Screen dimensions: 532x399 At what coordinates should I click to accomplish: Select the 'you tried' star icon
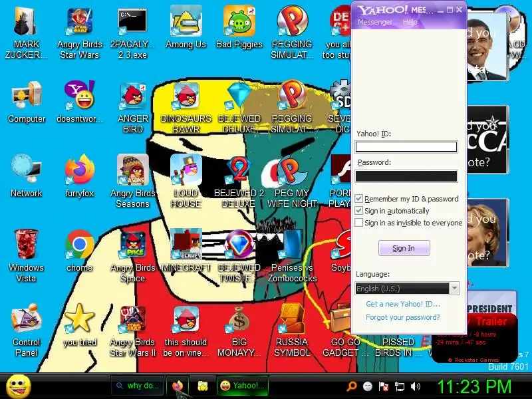click(x=79, y=325)
